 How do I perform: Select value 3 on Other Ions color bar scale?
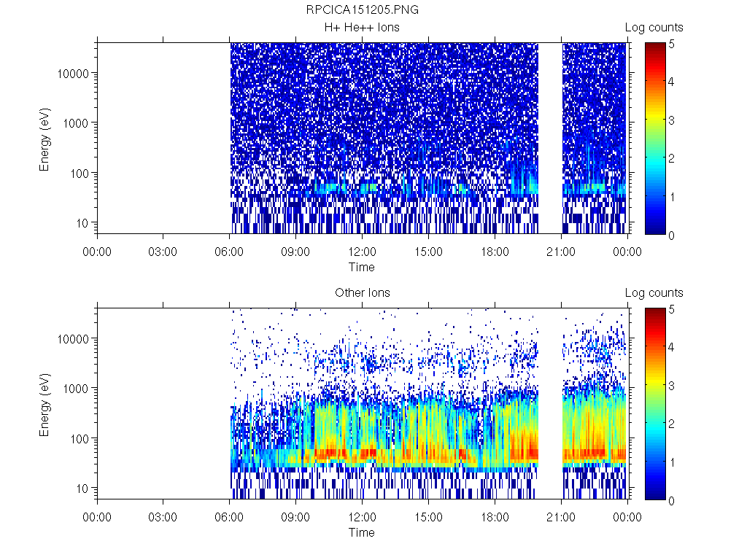coord(671,386)
